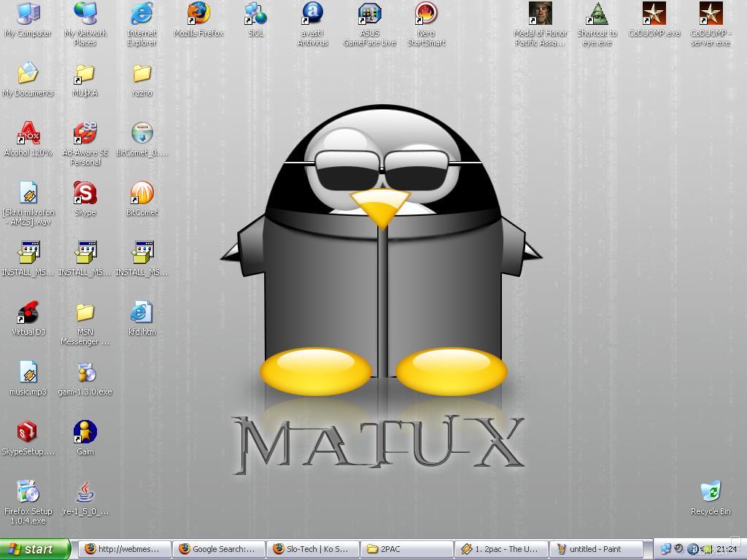Launch the Mozilla Firefox shortcut

[x=198, y=20]
